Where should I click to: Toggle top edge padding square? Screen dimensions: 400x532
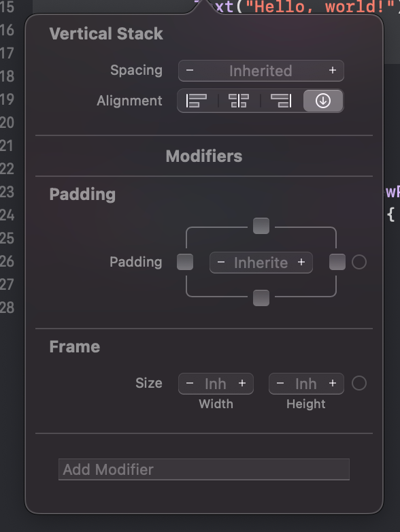click(261, 226)
